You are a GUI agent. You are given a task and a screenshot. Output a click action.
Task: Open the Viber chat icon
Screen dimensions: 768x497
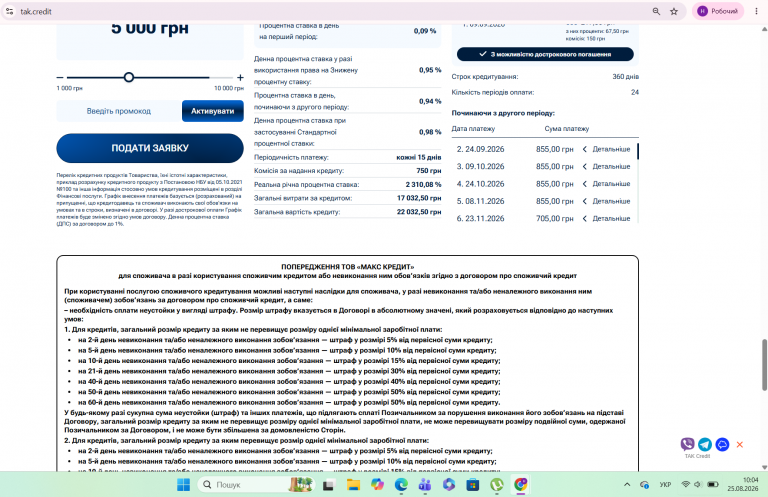click(687, 444)
